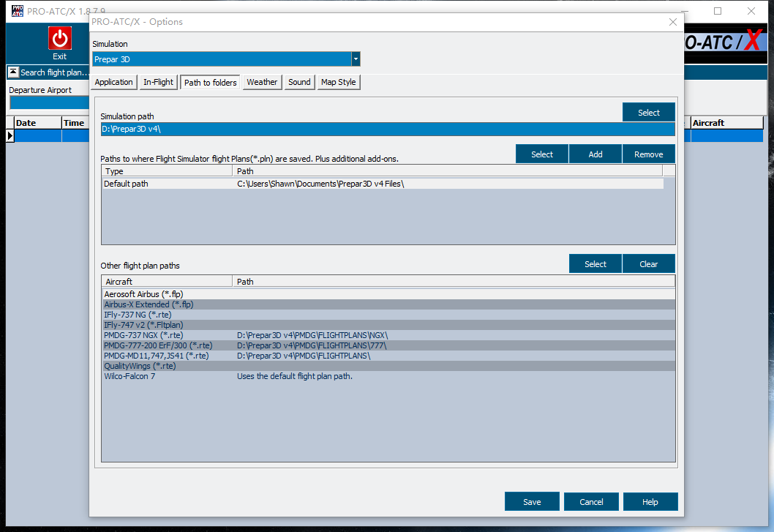
Task: Collapse the Search flight plan panel icon
Action: click(x=13, y=72)
